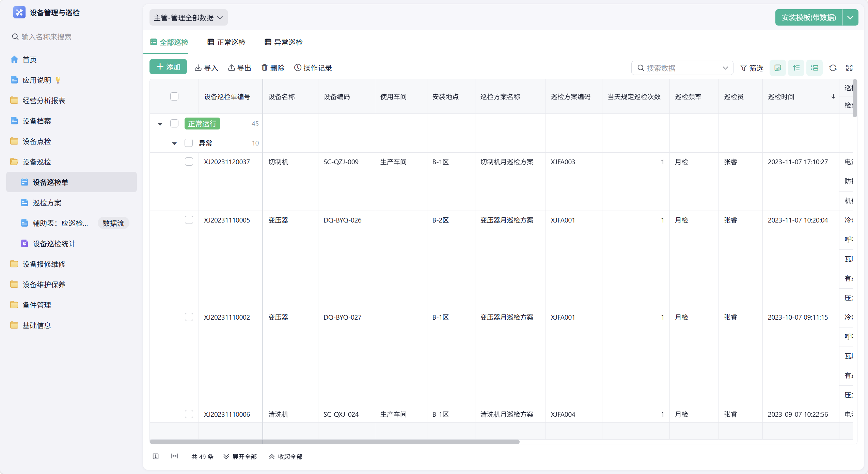868x474 pixels.
Task: Open the 设备档案 page
Action: [37, 121]
